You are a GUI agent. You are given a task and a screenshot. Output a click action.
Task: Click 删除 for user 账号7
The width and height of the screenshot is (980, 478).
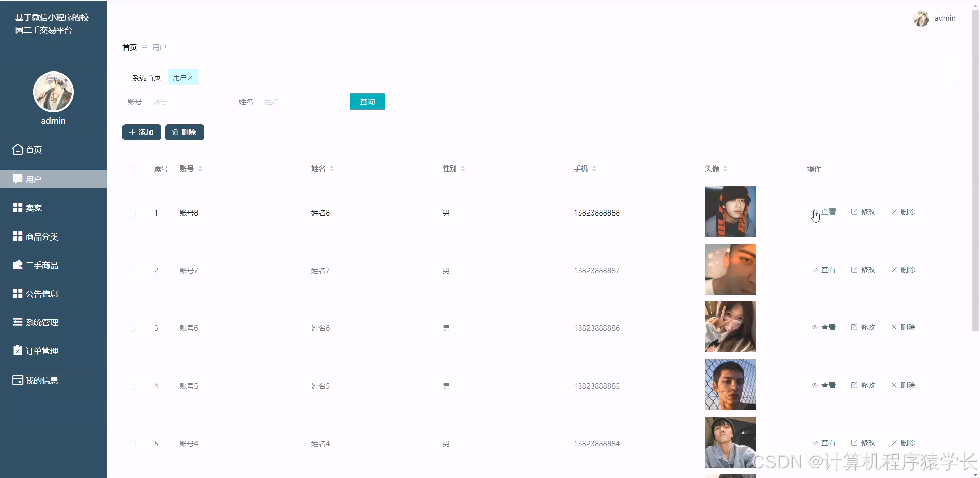[x=903, y=270]
